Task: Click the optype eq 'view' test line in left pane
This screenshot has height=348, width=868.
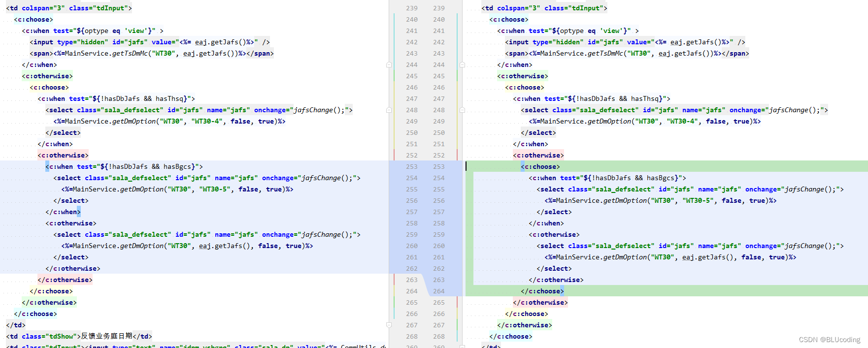Action: tap(93, 31)
